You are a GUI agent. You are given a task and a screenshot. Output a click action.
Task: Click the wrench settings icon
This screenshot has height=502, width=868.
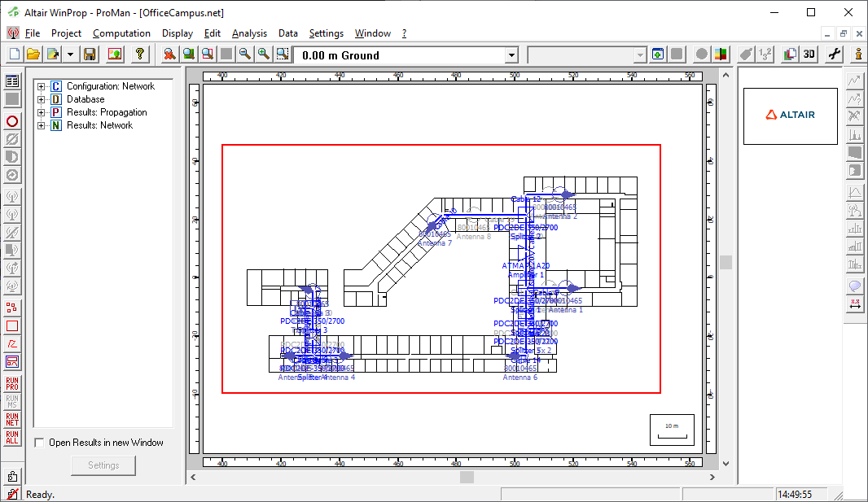pos(834,55)
